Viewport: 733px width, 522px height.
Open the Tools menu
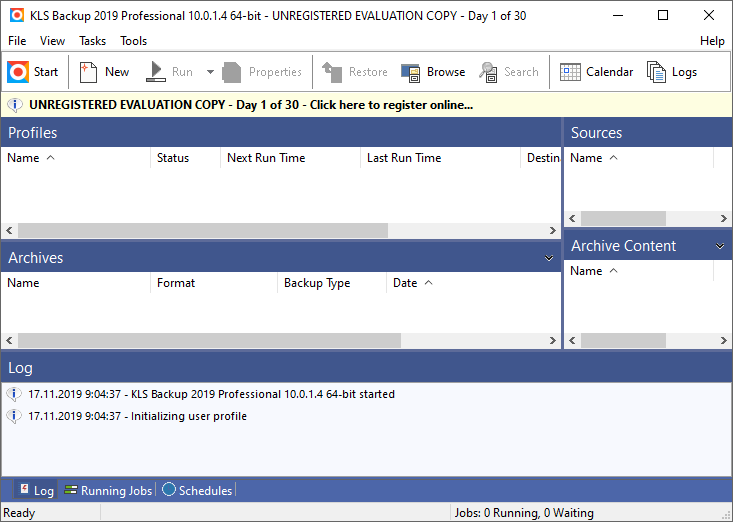click(x=134, y=41)
